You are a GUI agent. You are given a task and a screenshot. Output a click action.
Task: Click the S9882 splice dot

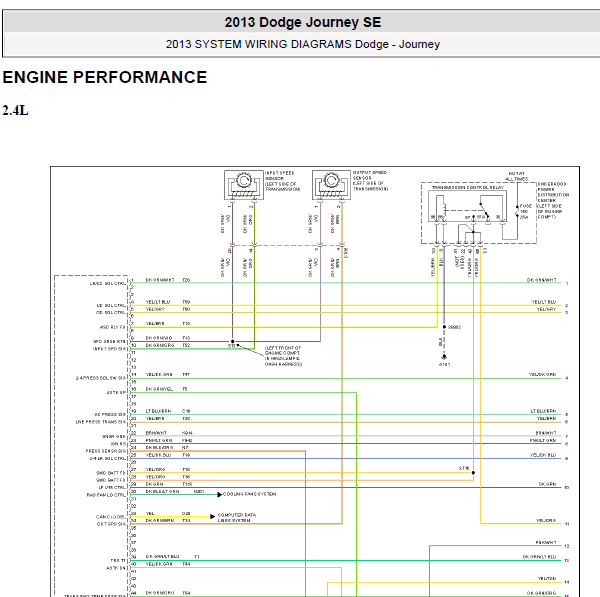tap(442, 326)
